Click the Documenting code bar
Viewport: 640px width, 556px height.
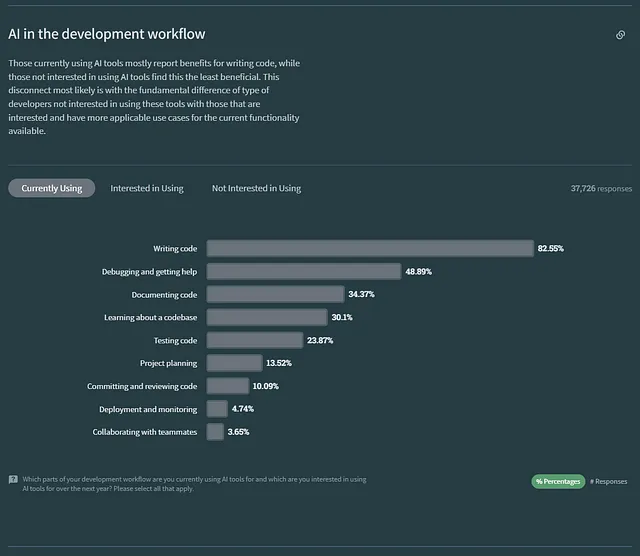[275, 294]
